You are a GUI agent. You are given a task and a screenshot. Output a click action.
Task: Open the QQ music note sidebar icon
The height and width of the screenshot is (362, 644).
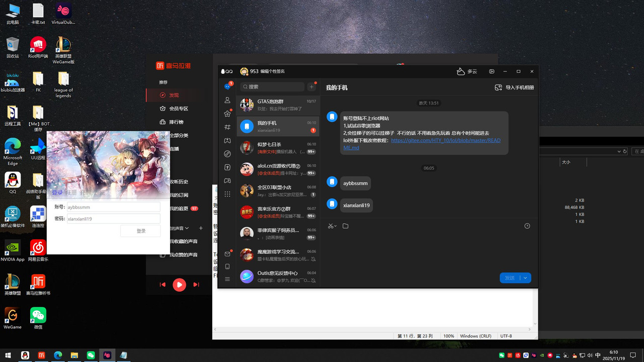(x=227, y=154)
